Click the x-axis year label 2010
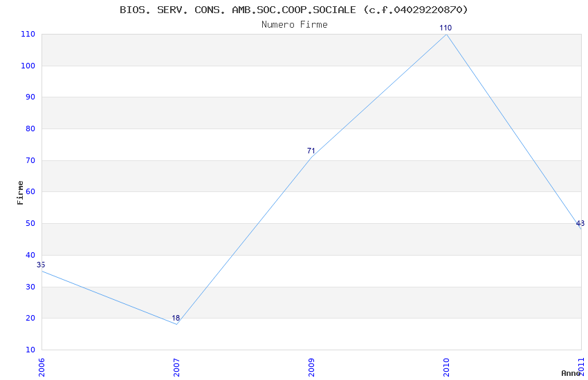The height and width of the screenshot is (380, 588). (446, 368)
